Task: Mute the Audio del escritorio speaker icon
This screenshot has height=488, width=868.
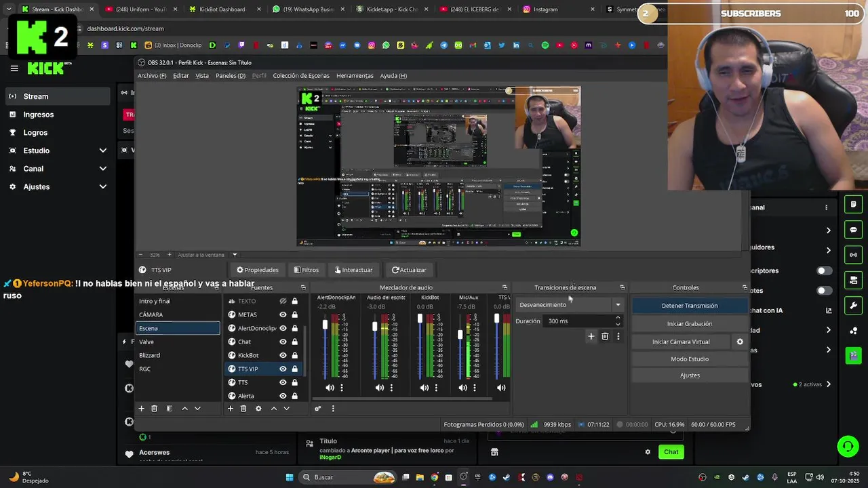Action: coord(380,388)
